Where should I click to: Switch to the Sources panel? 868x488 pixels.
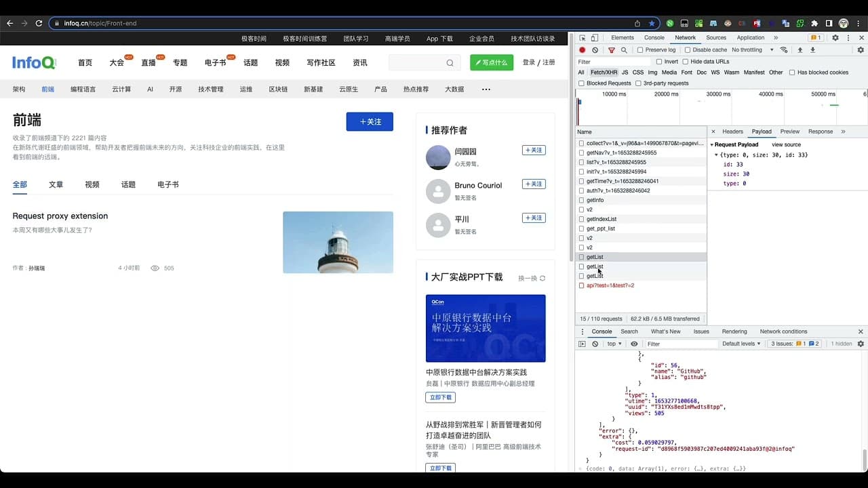tap(716, 38)
